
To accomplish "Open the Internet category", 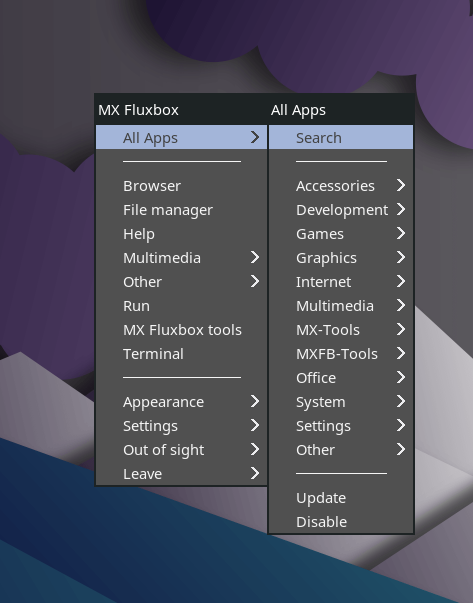I will click(x=341, y=282).
